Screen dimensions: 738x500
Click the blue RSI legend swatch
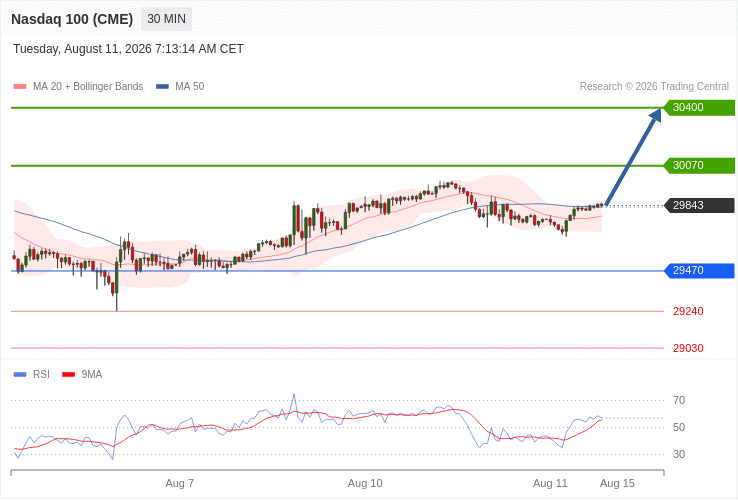click(x=20, y=375)
